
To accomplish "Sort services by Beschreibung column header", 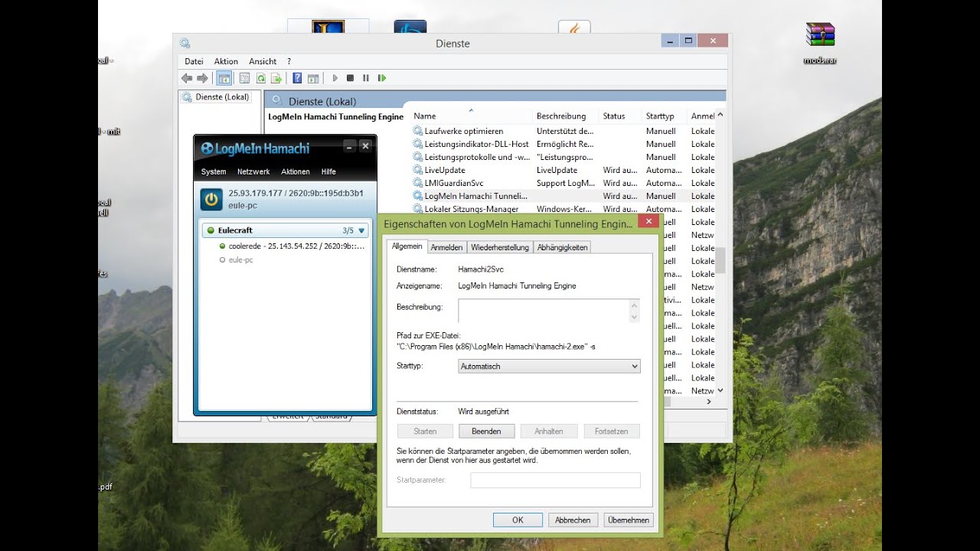I will click(566, 116).
